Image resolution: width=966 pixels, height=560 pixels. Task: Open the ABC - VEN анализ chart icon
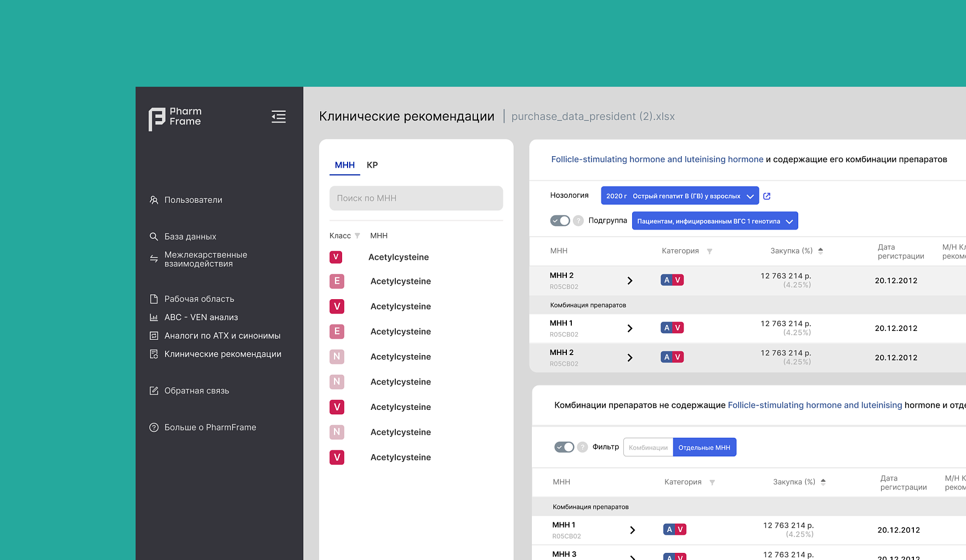click(154, 317)
